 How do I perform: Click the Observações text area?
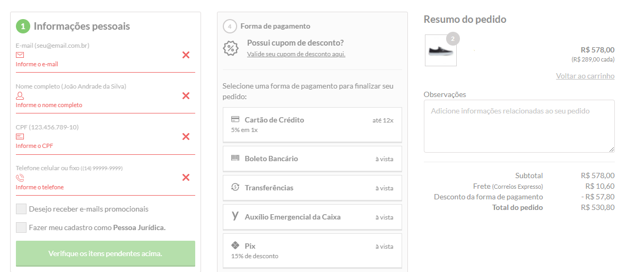click(519, 126)
